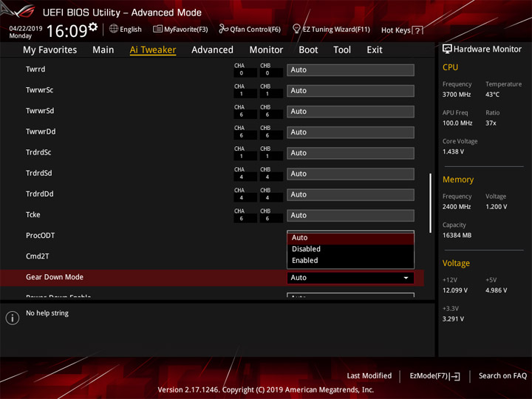Select the Tcke setting label
Image resolution: width=532 pixels, height=399 pixels.
coord(33,215)
